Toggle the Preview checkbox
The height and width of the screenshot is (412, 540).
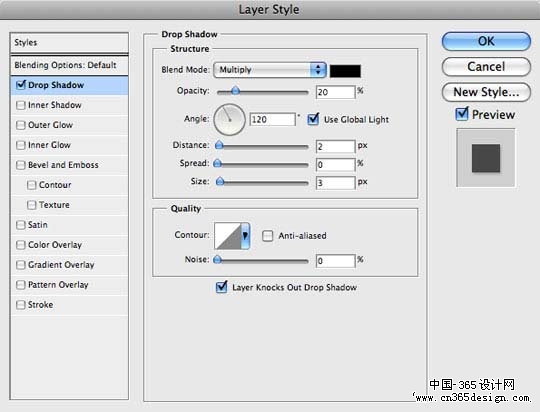pyautogui.click(x=461, y=114)
